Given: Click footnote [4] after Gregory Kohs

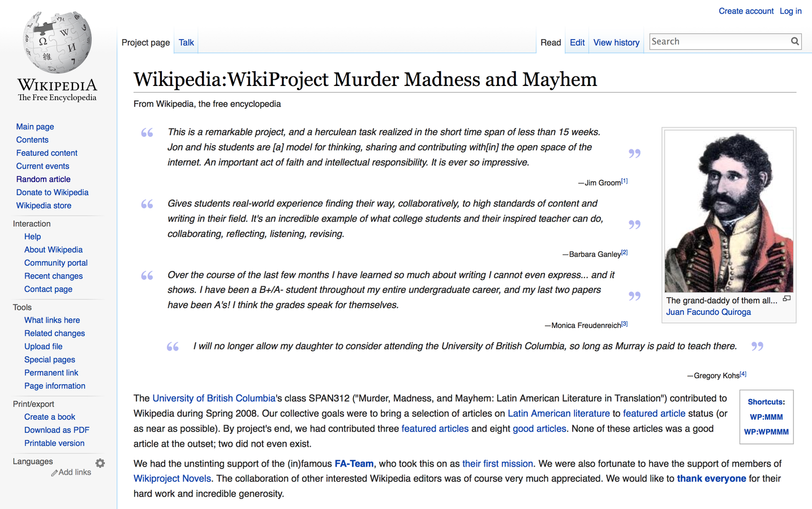Looking at the screenshot, I should [x=743, y=374].
